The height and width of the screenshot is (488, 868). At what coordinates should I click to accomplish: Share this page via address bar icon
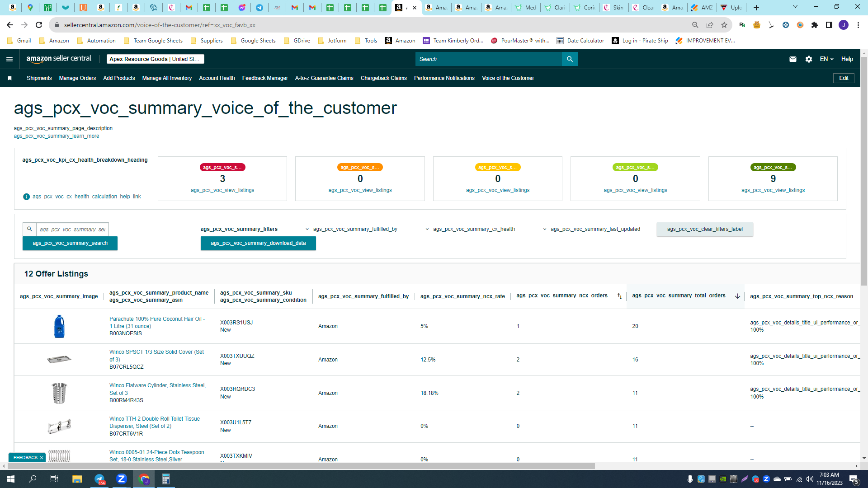pos(710,25)
